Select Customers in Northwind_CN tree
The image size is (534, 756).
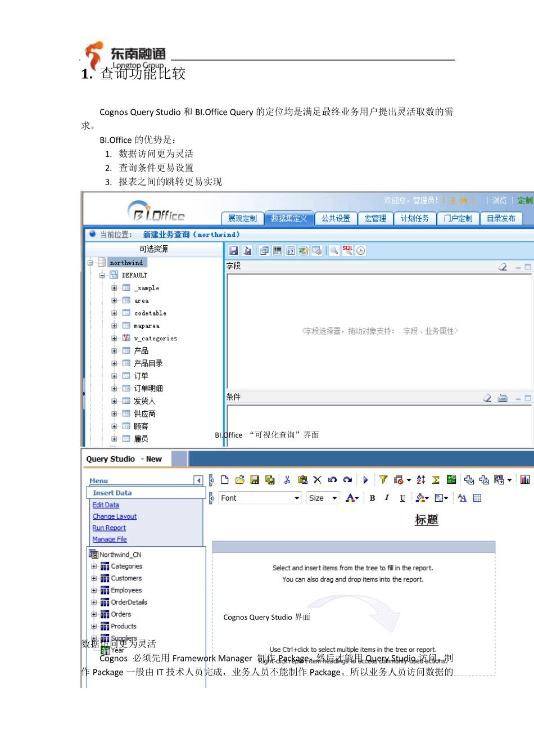[x=126, y=578]
